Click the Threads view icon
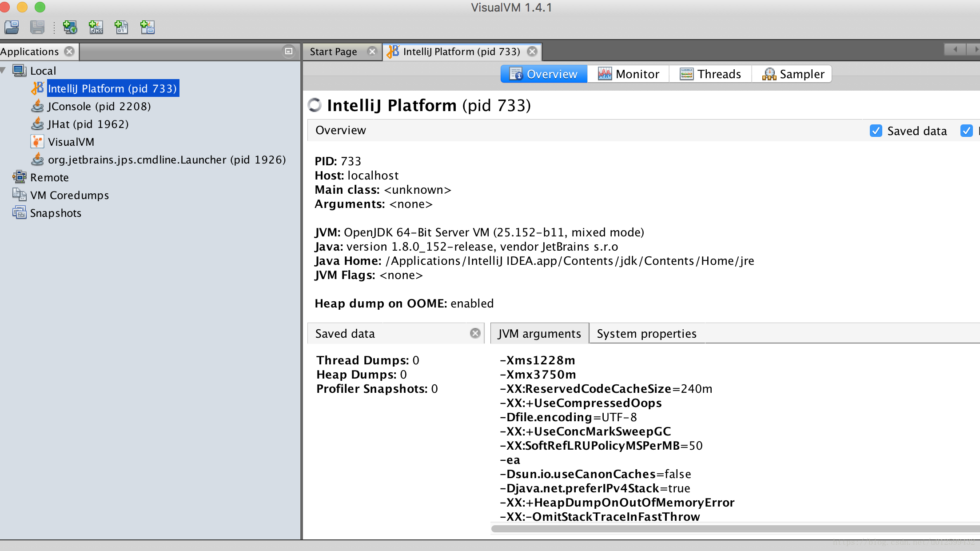 [x=686, y=74]
